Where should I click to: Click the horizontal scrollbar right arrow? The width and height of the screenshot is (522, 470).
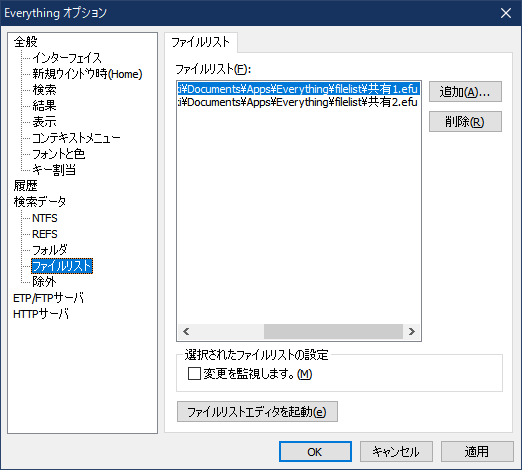[412, 331]
